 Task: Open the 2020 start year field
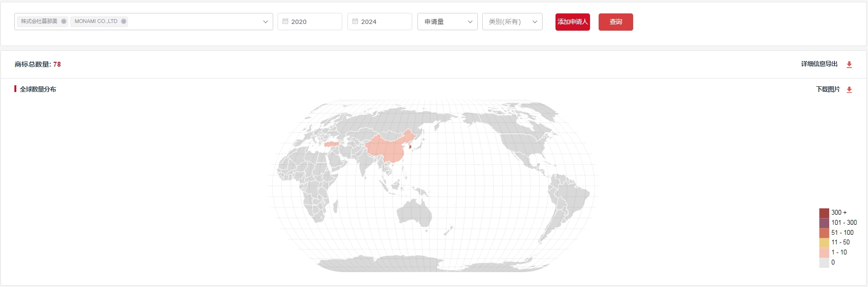point(310,22)
